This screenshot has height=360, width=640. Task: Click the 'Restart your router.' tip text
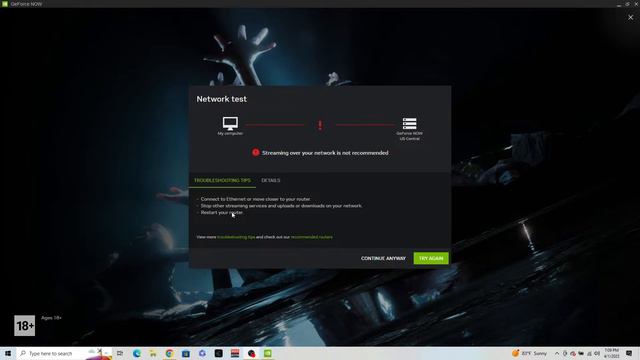222,212
